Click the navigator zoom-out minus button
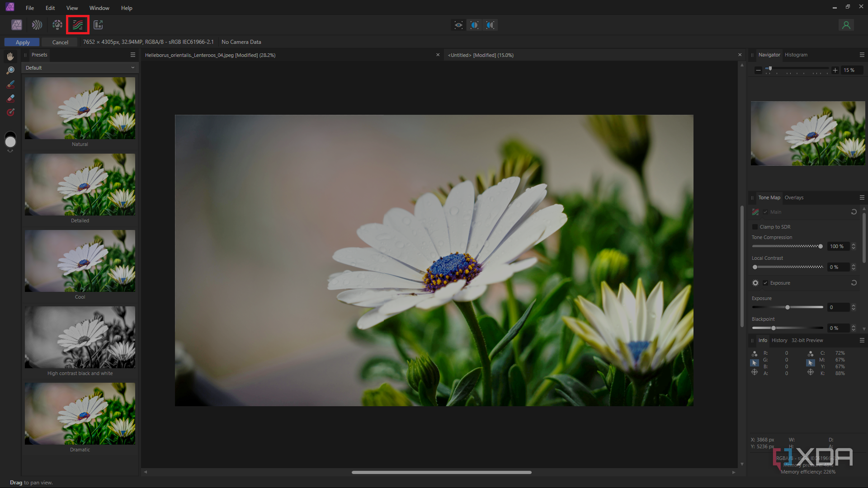The height and width of the screenshot is (488, 868). click(758, 70)
